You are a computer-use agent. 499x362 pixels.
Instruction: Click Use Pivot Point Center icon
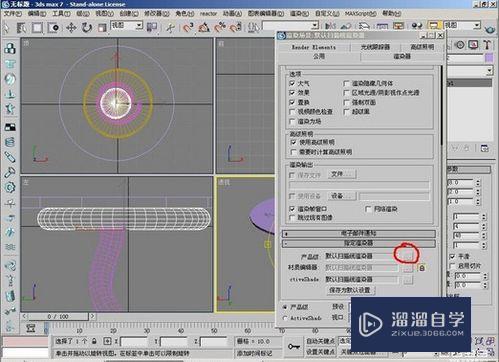(152, 27)
